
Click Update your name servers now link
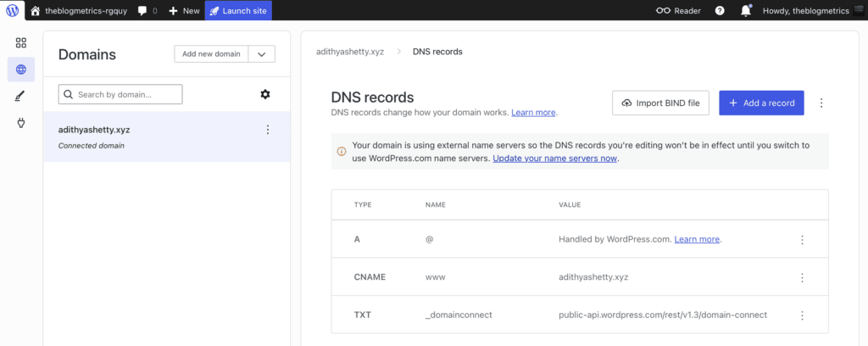(554, 159)
